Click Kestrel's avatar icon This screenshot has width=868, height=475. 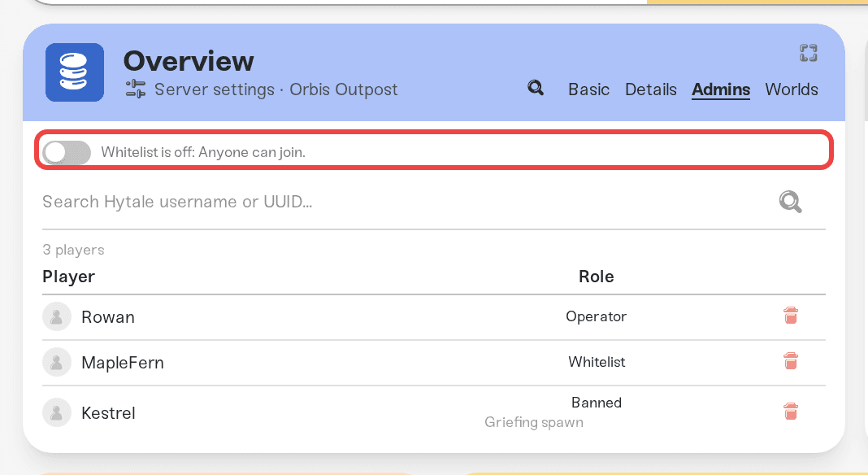(57, 412)
